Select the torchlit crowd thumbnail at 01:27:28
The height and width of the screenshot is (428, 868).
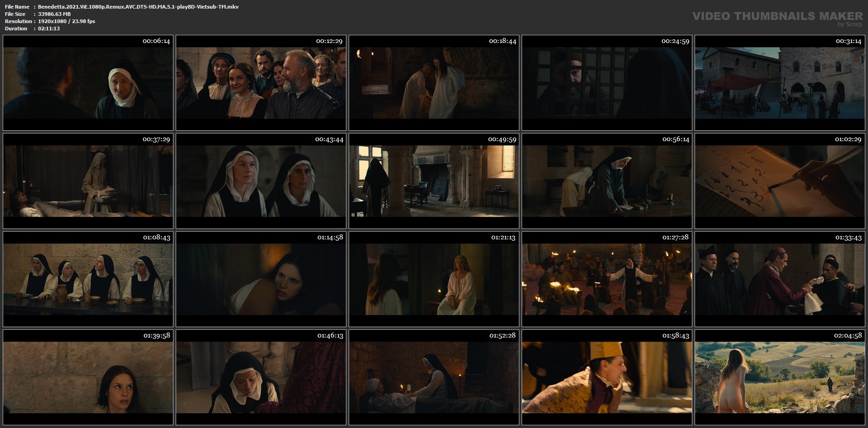point(607,279)
